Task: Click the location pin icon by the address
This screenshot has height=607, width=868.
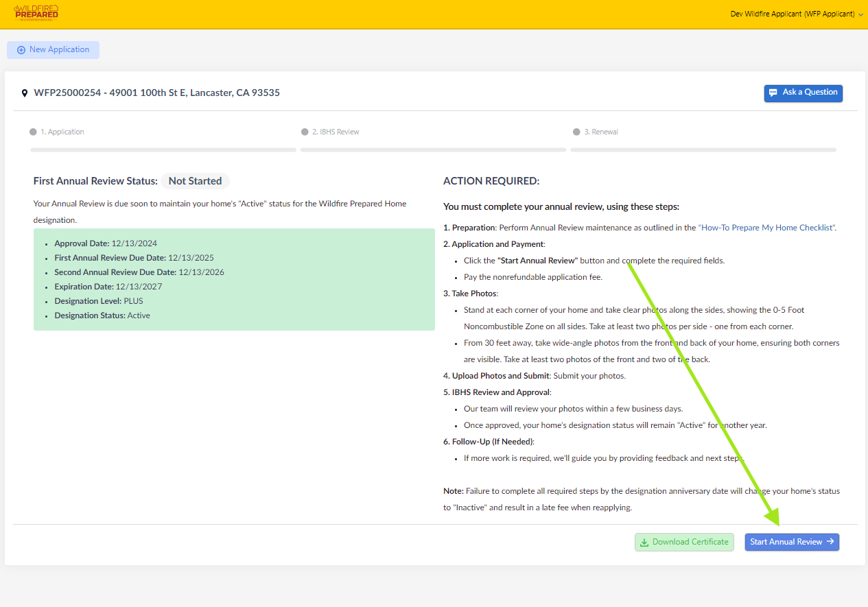Action: [x=25, y=93]
